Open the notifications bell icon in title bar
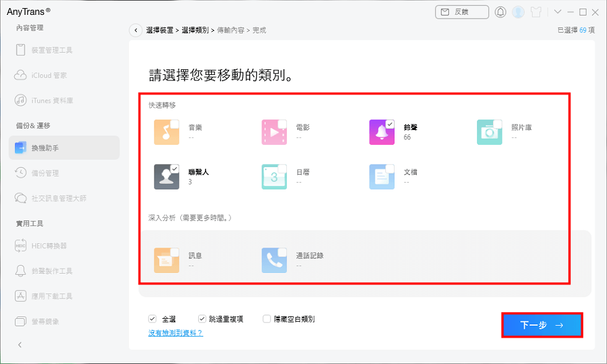Image resolution: width=607 pixels, height=364 pixels. click(500, 12)
